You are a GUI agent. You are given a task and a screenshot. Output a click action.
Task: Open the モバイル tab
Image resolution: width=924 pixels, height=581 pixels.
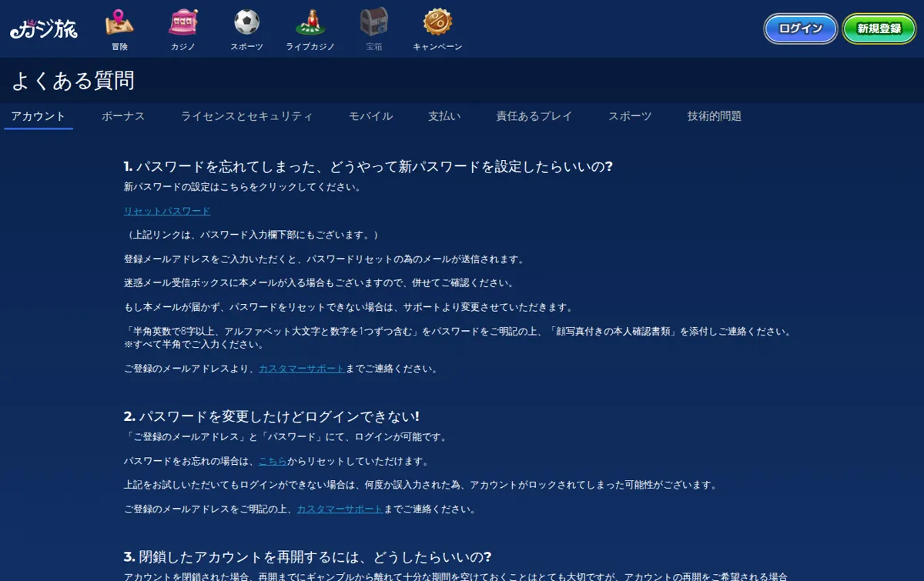(x=370, y=116)
